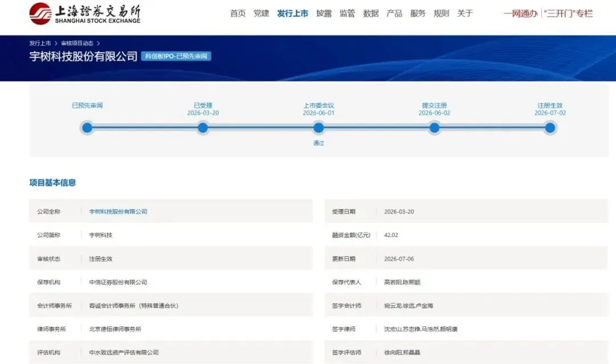Open the 规则 navigation menu

point(441,13)
